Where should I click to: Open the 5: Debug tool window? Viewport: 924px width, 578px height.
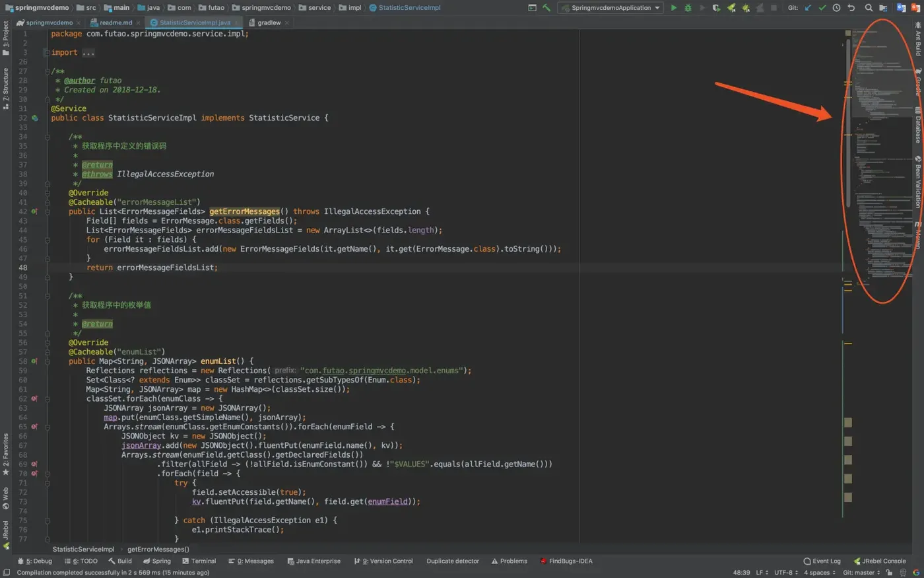35,561
